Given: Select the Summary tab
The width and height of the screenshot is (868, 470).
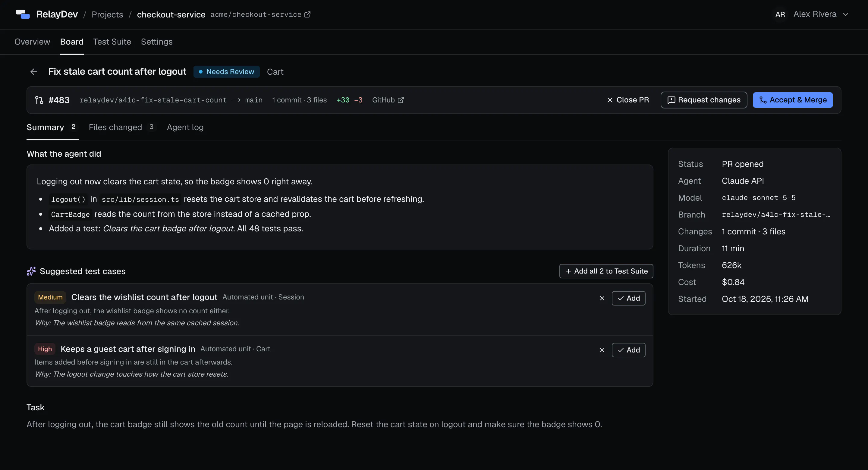Looking at the screenshot, I should (52, 127).
